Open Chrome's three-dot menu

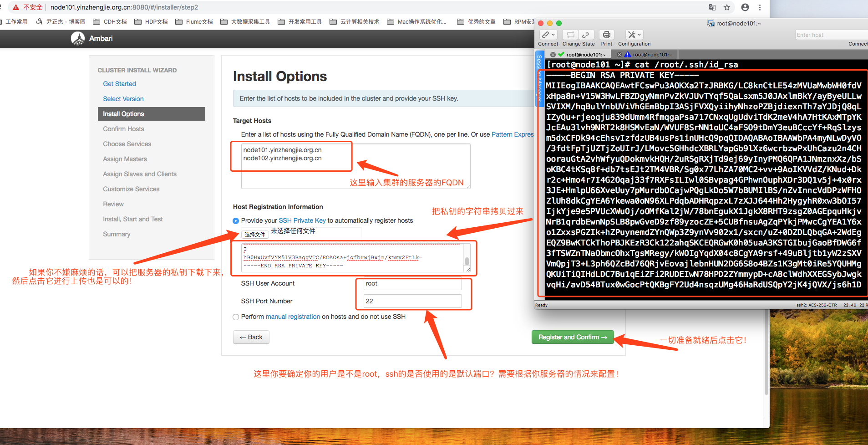pyautogui.click(x=760, y=7)
